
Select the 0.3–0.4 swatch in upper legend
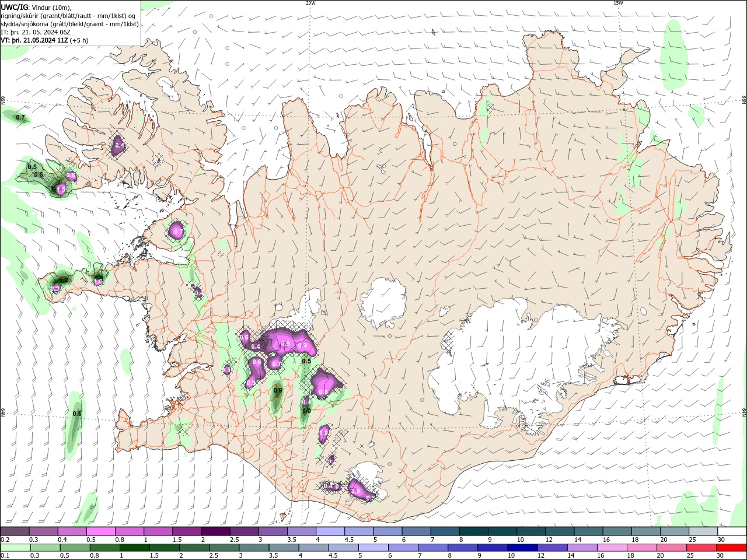(x=43, y=531)
